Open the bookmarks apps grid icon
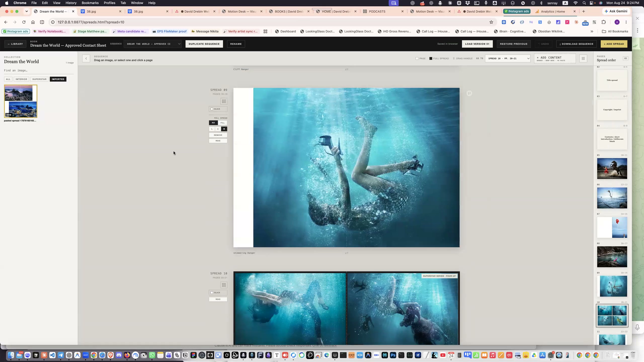Image resolution: width=644 pixels, height=362 pixels. point(265,31)
